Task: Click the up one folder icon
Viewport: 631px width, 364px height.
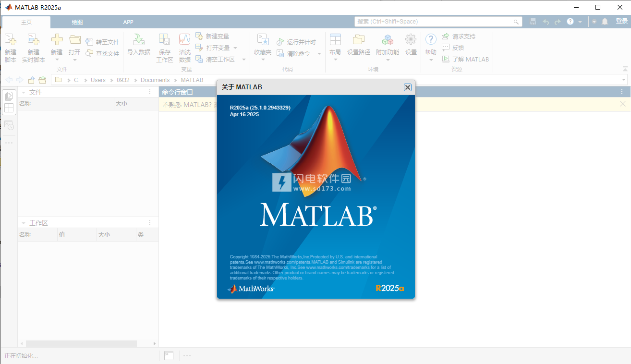Action: (x=31, y=80)
